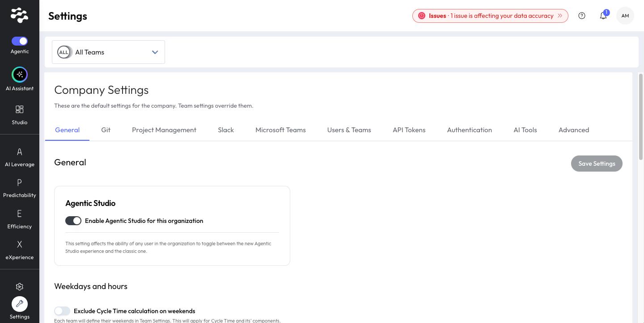Open the data accuracy issues banner
This screenshot has height=323, width=644.
pos(490,16)
